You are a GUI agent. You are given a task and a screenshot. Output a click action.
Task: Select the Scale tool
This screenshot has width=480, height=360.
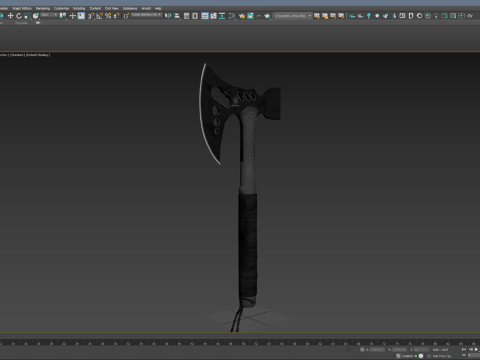click(x=27, y=16)
